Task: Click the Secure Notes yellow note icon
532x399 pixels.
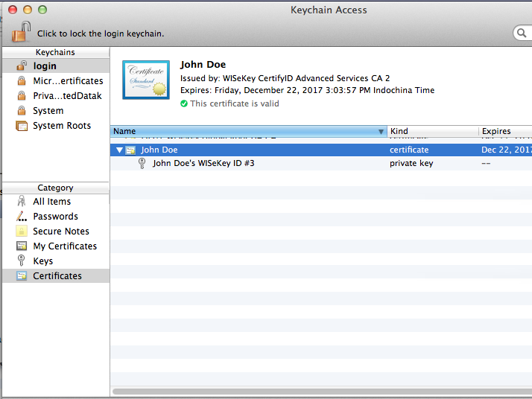Action: pos(22,232)
